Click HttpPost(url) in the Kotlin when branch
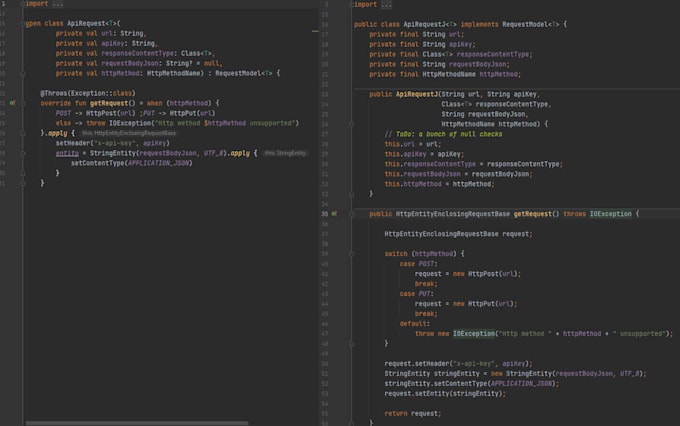 click(x=111, y=113)
